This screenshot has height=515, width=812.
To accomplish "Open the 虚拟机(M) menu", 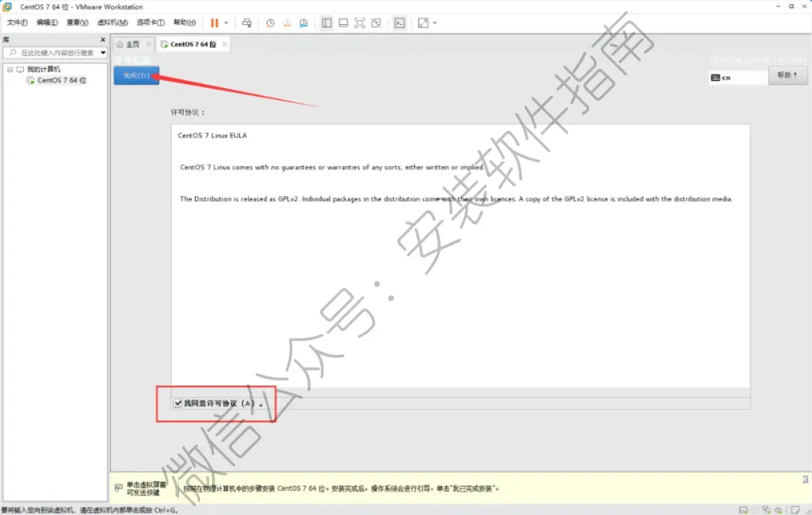I will [x=112, y=23].
